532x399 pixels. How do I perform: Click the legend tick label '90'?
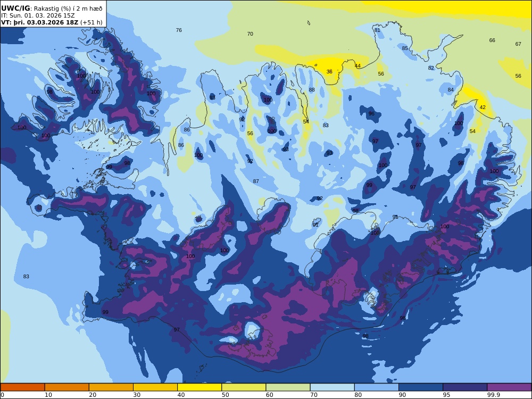click(402, 395)
